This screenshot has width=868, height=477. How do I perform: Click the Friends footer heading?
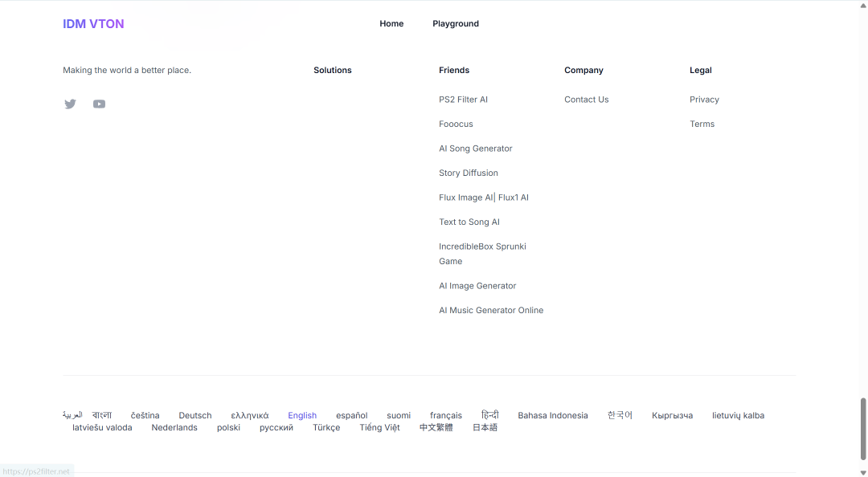(x=454, y=71)
